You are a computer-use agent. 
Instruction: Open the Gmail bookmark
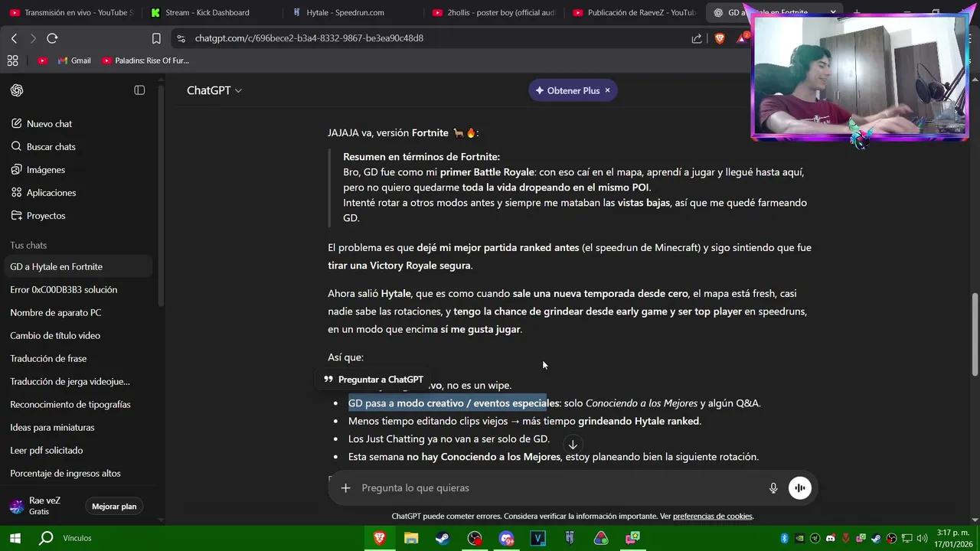click(74, 60)
